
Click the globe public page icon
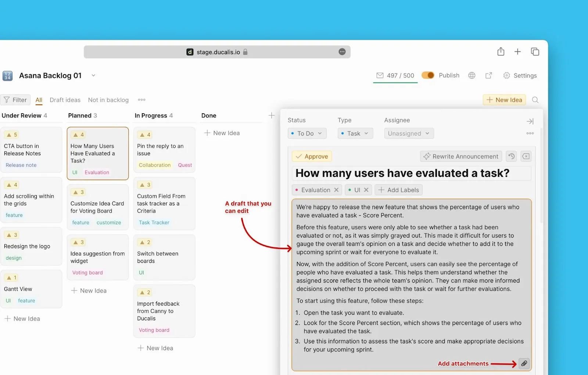point(472,75)
